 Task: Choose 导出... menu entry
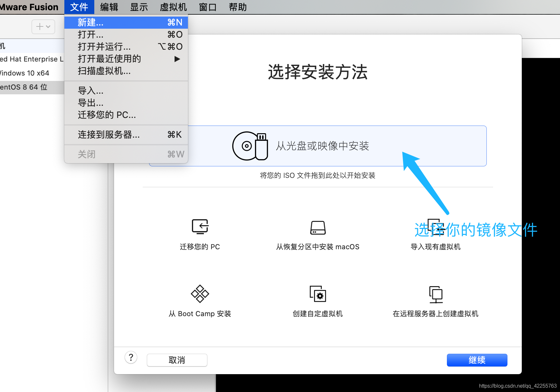tap(126, 103)
